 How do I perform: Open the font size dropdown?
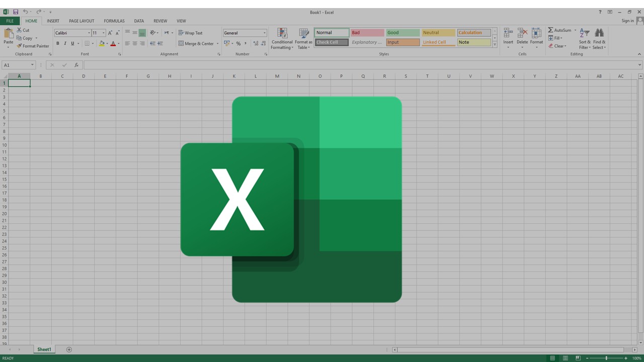(x=102, y=33)
